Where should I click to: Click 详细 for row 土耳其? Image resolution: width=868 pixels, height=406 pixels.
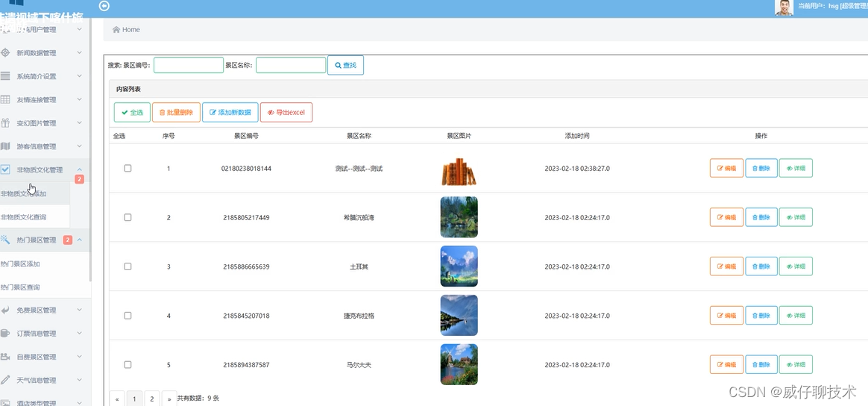(796, 266)
